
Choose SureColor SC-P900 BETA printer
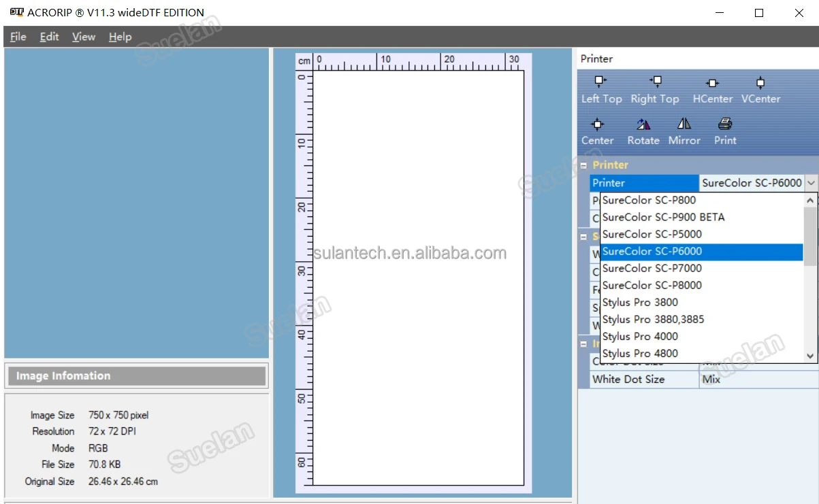coord(663,217)
